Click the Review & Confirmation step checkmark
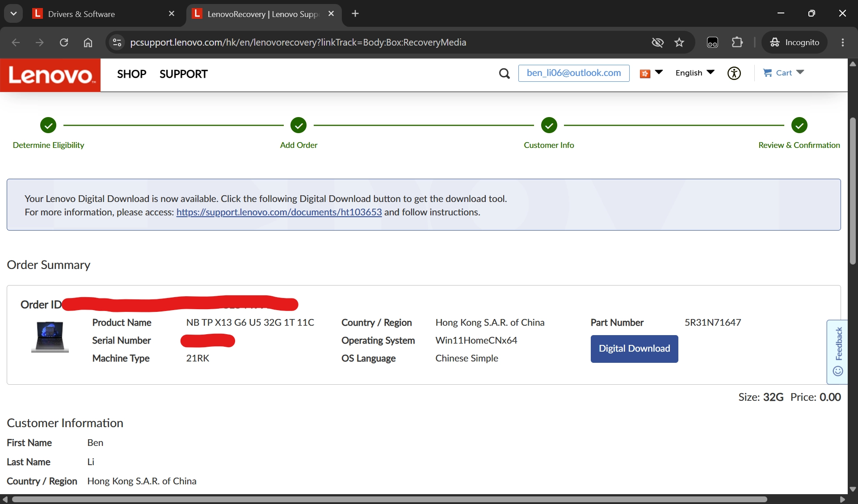Viewport: 858px width, 504px height. pos(799,126)
